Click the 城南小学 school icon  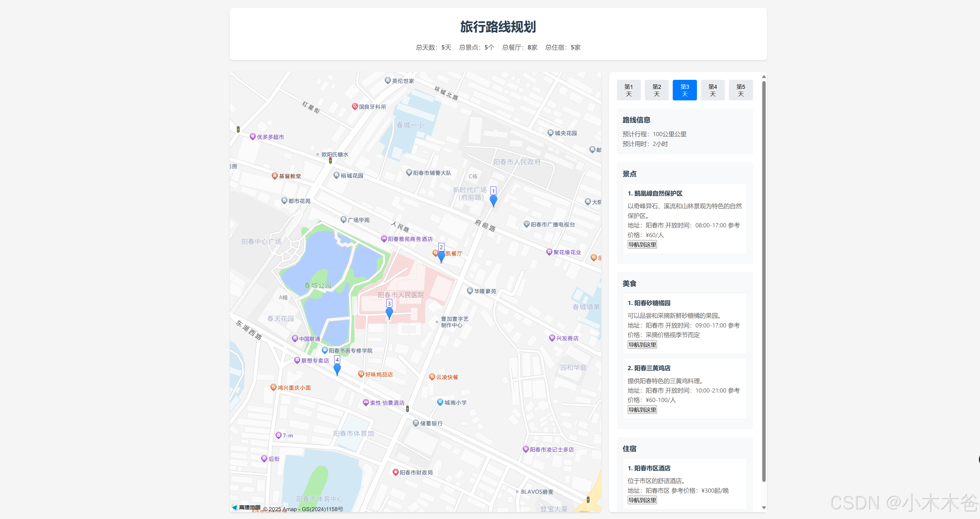440,402
